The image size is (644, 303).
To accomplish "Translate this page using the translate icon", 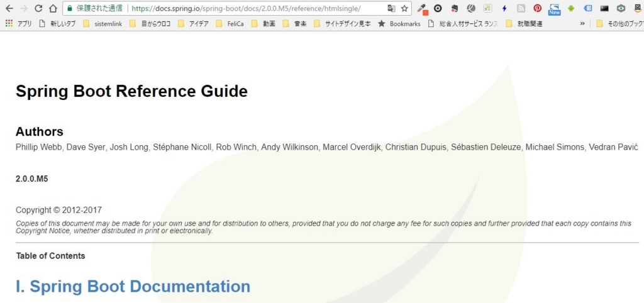I will tap(391, 8).
